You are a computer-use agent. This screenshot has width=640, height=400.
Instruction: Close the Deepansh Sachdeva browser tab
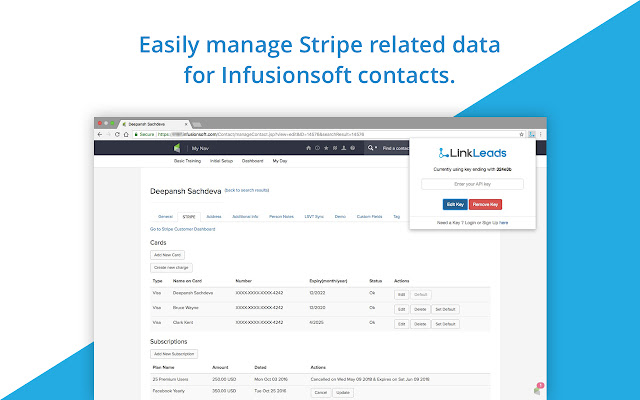(x=186, y=124)
